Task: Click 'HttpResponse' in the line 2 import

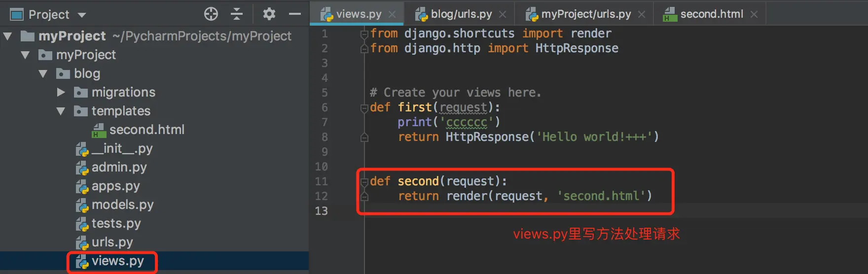Action: [577, 48]
